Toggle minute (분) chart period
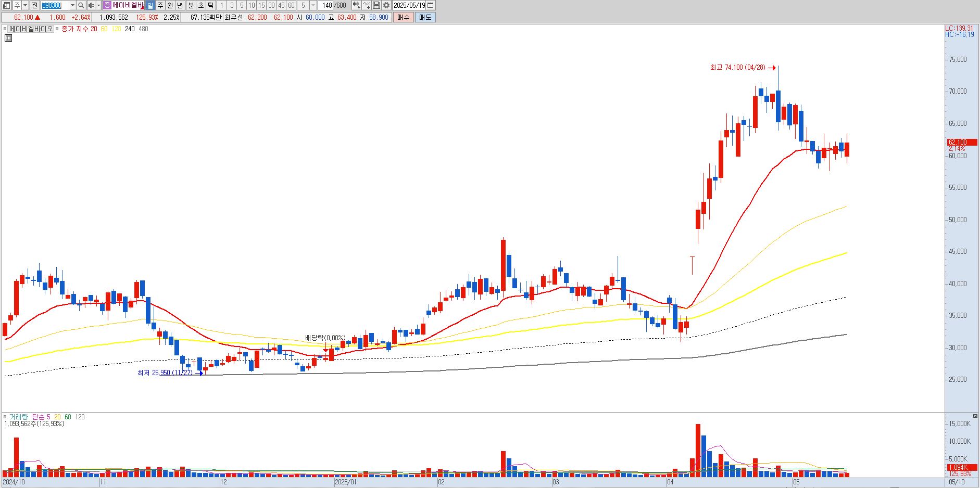Viewport: 980px width, 488px height. coord(191,5)
